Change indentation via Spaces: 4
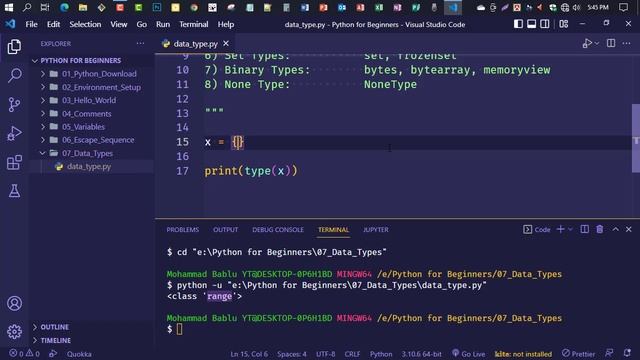 click(x=292, y=354)
